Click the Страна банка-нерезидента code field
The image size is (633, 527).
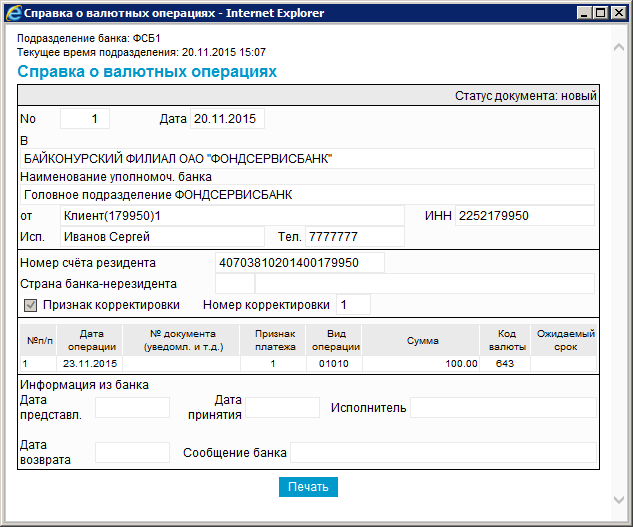click(x=234, y=284)
